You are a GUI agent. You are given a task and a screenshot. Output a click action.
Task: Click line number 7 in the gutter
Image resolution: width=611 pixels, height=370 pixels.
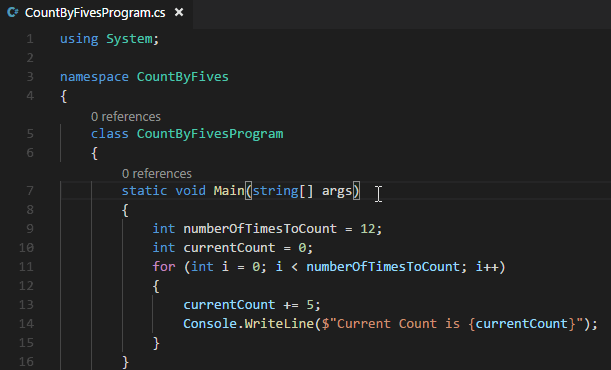(30, 191)
